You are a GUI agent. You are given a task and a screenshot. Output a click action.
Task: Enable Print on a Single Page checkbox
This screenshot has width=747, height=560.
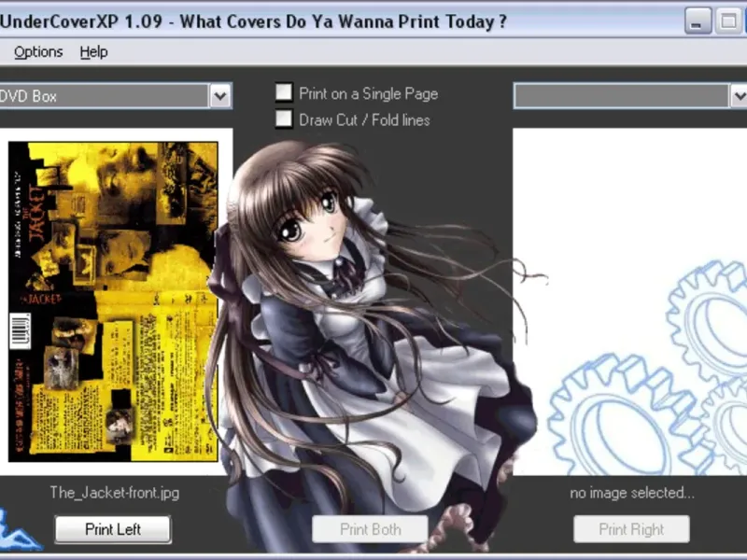point(284,92)
